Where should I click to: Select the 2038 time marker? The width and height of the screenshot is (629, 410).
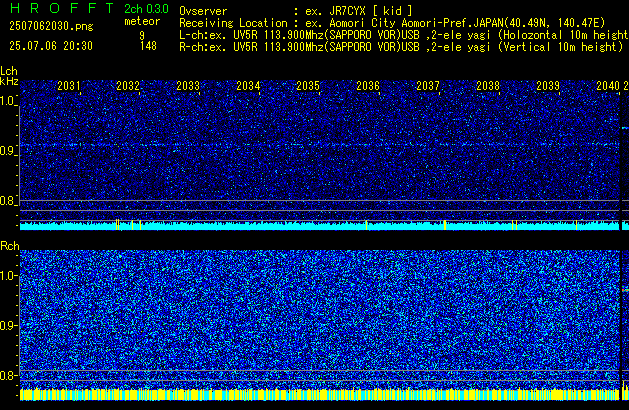488,86
